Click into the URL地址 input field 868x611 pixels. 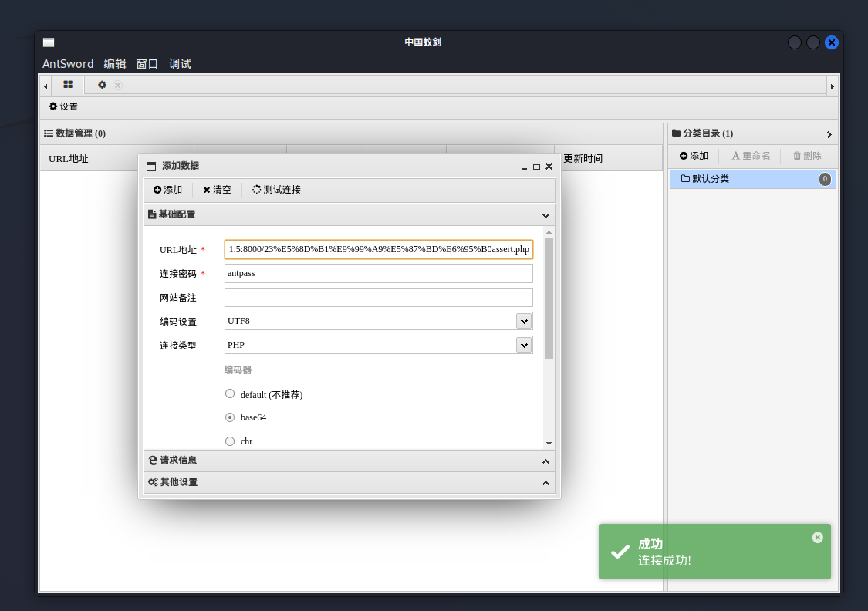tap(379, 250)
